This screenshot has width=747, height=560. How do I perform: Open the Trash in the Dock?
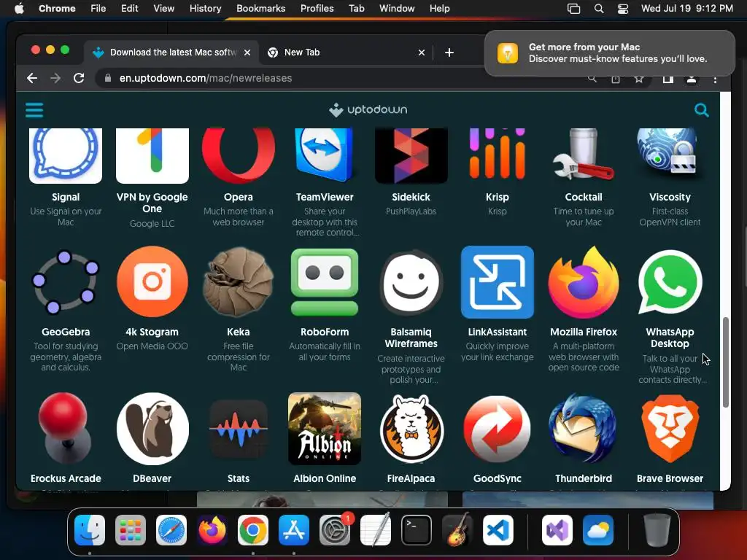(657, 529)
